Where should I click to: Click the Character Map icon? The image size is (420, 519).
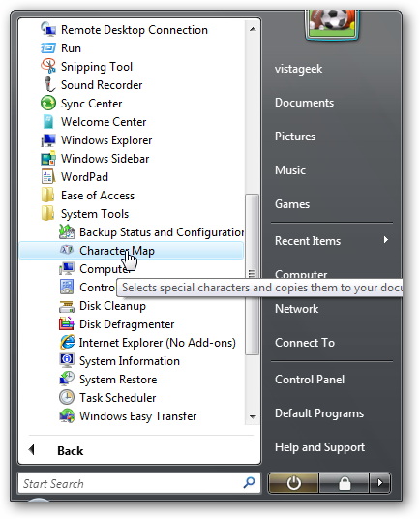coord(67,250)
